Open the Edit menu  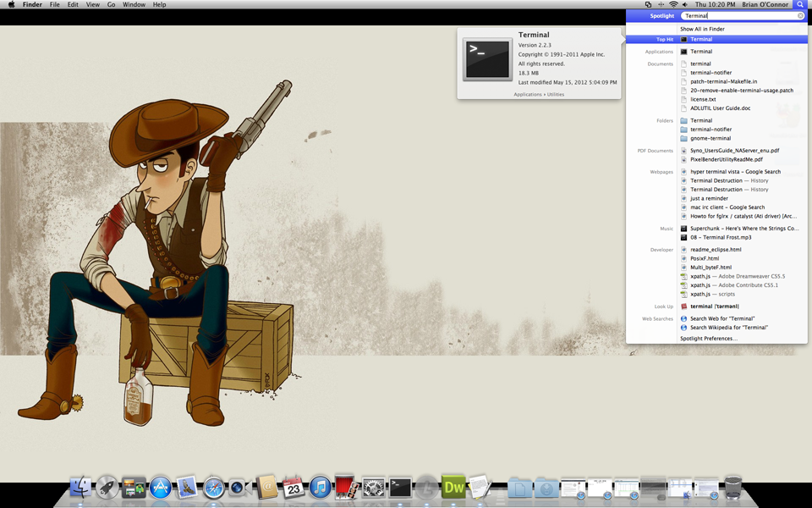click(x=73, y=4)
